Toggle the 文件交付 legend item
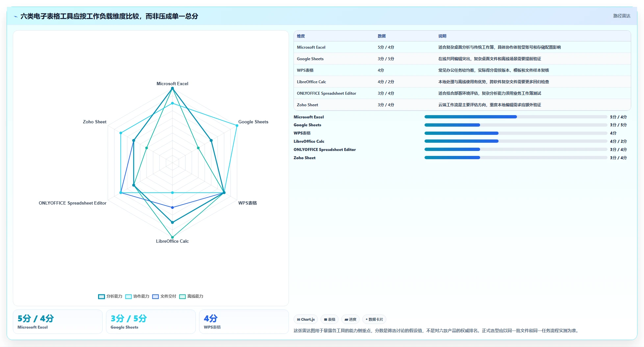Screen dimensions: 644x347 (x=164, y=296)
